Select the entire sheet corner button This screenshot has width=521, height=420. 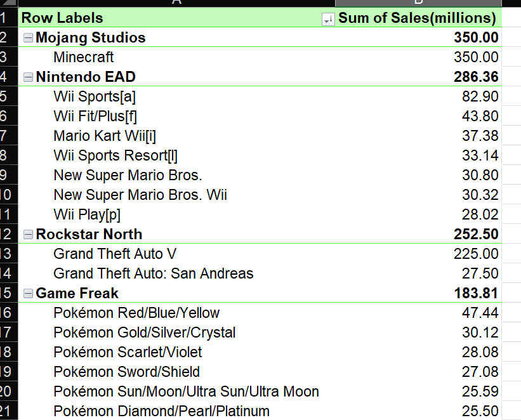[9, 4]
